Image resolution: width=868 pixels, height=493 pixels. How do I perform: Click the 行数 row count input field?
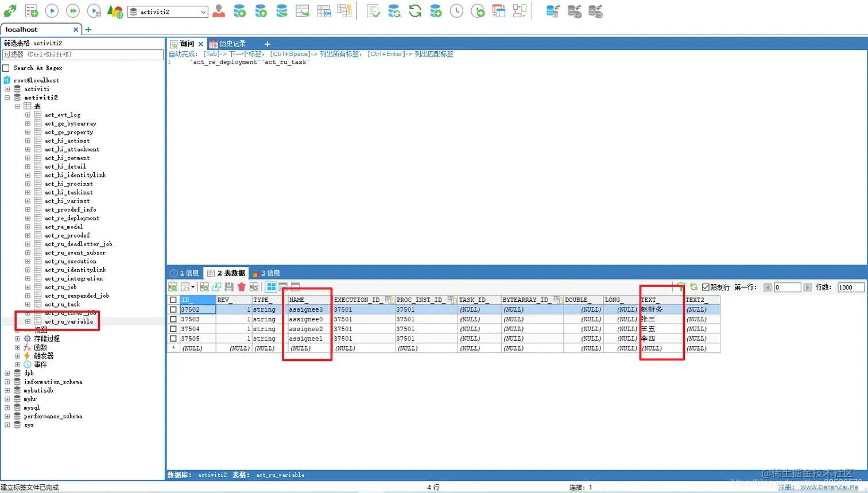[x=851, y=288]
